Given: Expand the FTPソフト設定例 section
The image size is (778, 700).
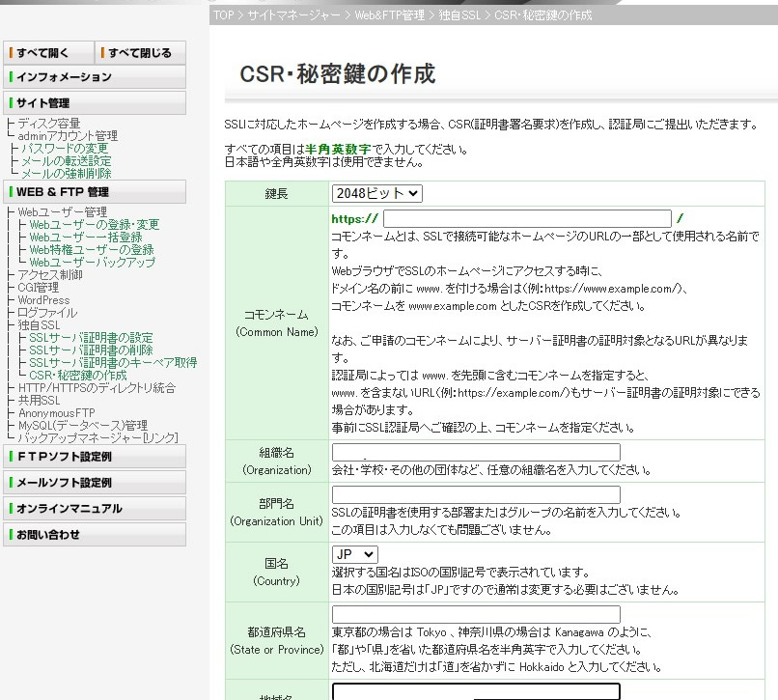Looking at the screenshot, I should point(95,457).
